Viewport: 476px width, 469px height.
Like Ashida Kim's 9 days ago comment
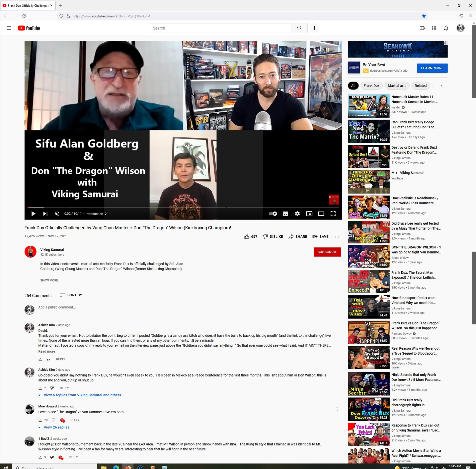point(40,388)
